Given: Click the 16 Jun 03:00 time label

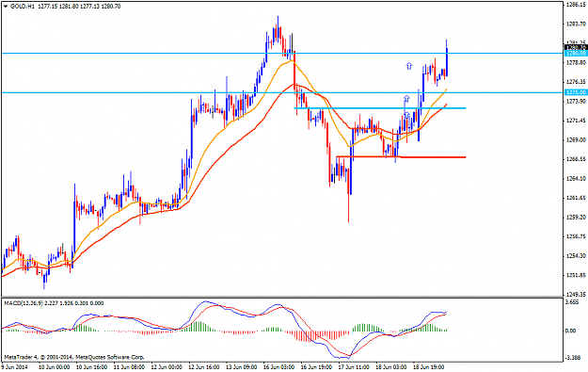Looking at the screenshot, I should click(279, 366).
